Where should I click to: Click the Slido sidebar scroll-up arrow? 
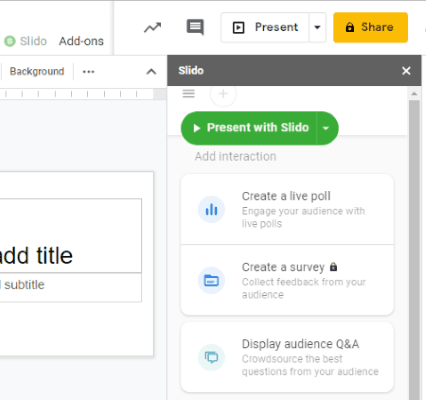coord(414,94)
